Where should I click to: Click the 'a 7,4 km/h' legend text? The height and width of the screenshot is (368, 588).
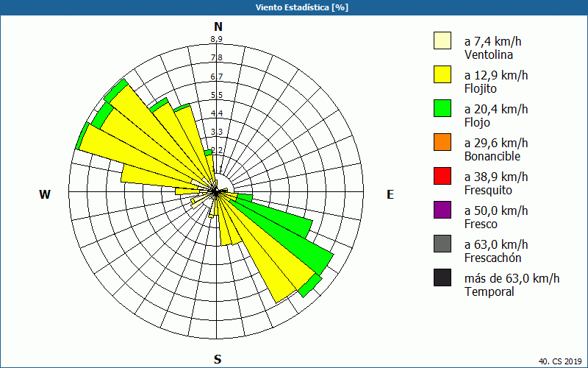click(492, 41)
